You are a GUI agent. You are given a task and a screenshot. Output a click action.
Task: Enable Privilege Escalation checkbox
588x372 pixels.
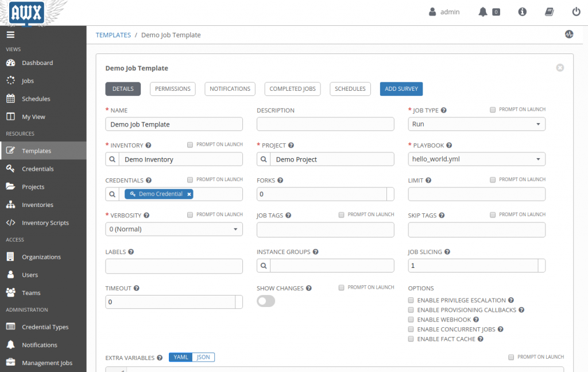[x=411, y=300]
